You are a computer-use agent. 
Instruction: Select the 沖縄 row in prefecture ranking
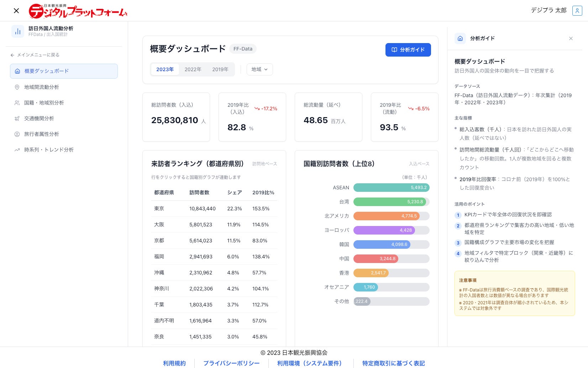[x=214, y=273]
